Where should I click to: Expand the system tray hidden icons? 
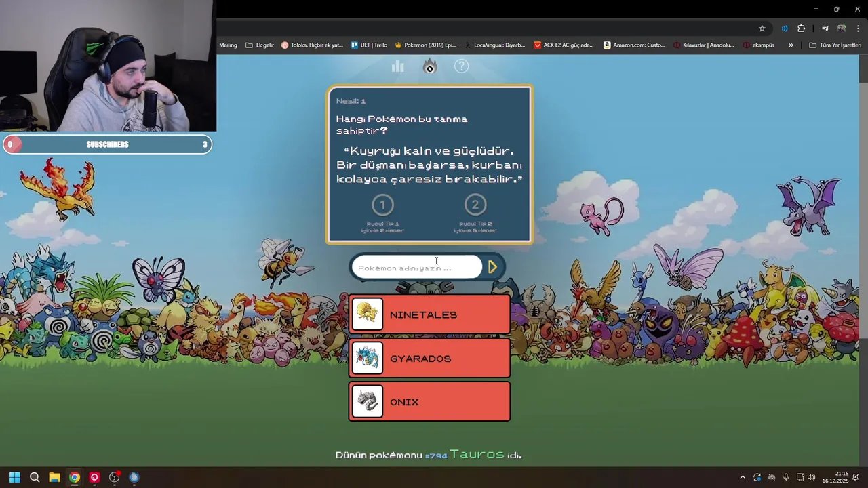pyautogui.click(x=743, y=478)
